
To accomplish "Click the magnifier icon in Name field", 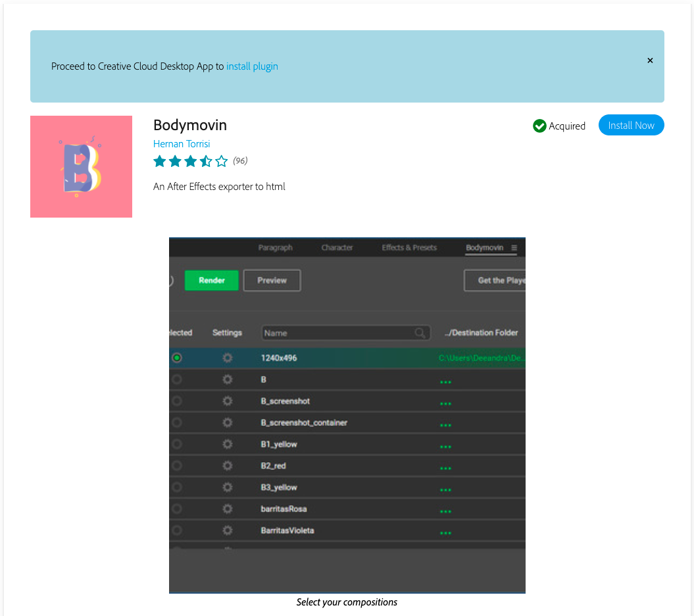I will (420, 333).
